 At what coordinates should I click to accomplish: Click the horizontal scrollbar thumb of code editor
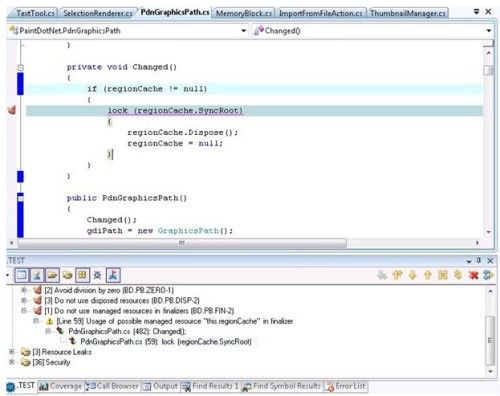tap(182, 243)
